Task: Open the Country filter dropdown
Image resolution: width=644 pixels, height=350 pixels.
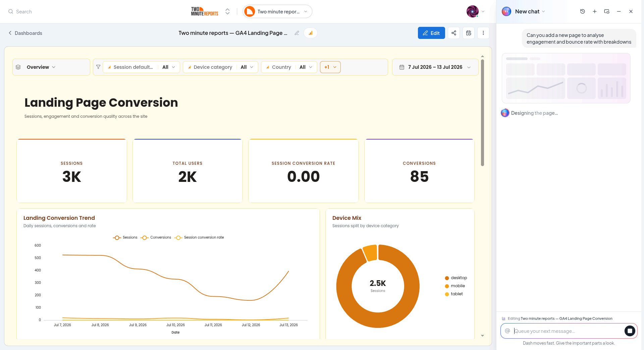Action: click(289, 67)
